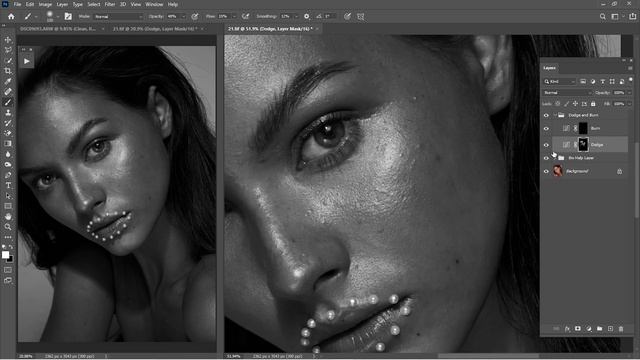Hide the Dodge layer
640x360 pixels.
[546, 145]
